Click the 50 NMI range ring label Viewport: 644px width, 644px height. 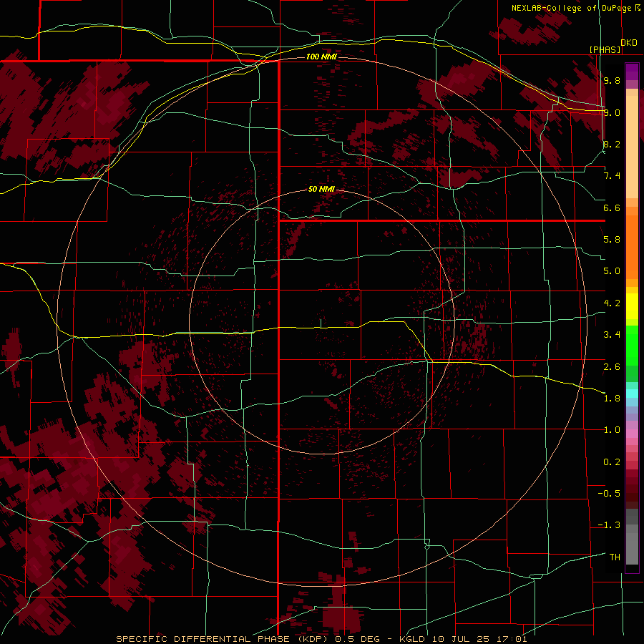click(321, 190)
